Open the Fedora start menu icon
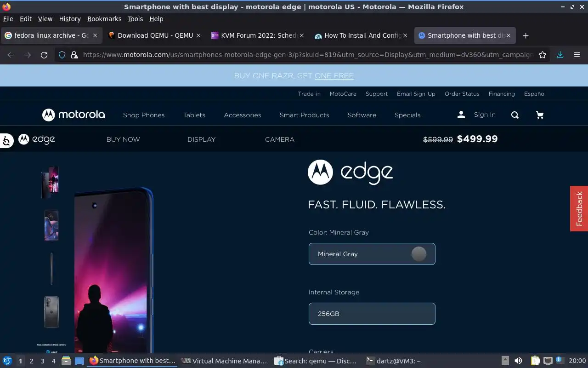Screen dimensions: 588x368 (x=7, y=361)
